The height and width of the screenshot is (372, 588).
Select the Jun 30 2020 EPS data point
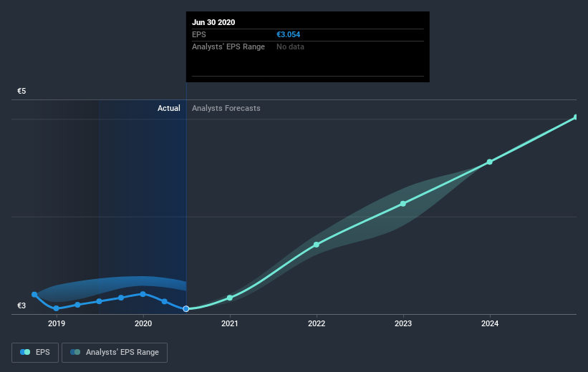186,309
